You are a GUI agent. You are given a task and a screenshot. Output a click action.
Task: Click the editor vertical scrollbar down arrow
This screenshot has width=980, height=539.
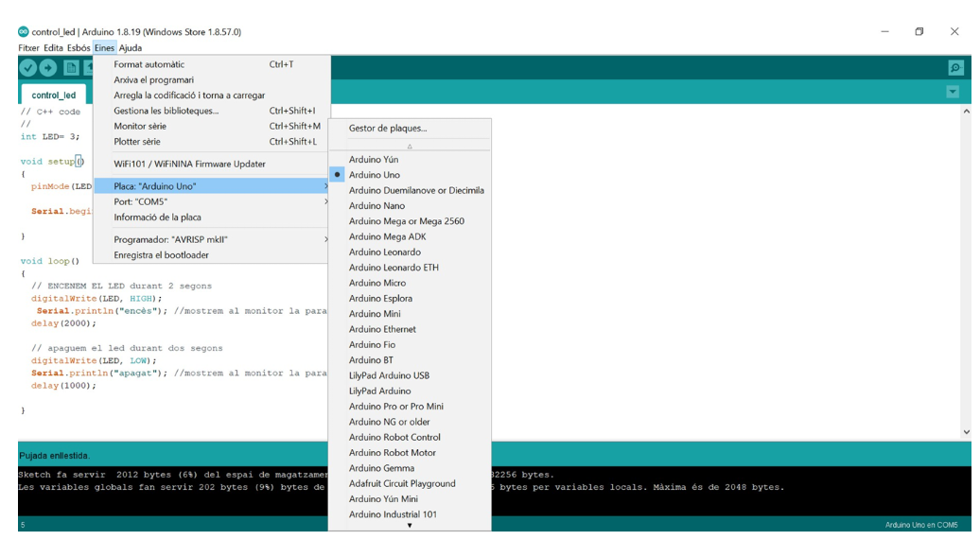coord(966,432)
